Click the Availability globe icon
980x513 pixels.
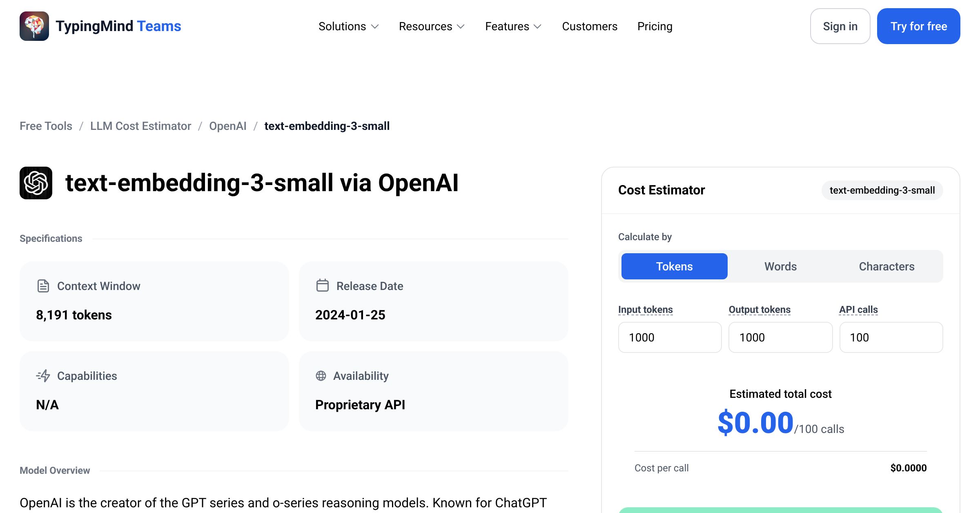pyautogui.click(x=321, y=376)
